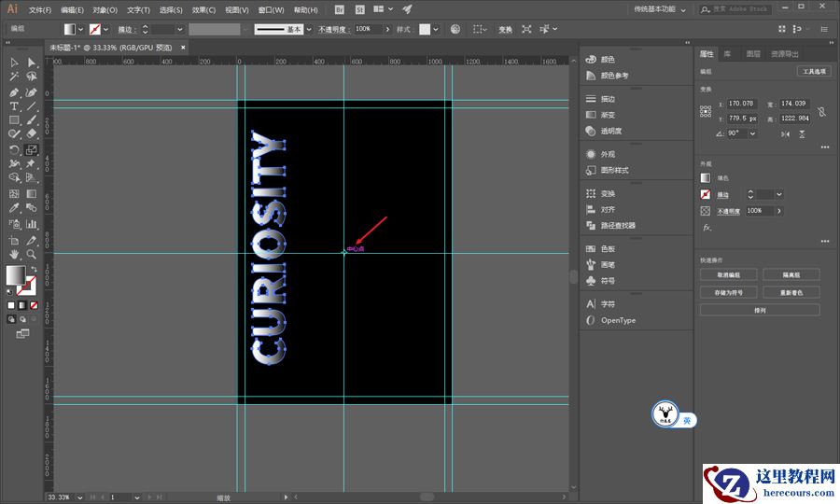Viewport: 840px width, 504px height.
Task: Open Adobe Bridge via the Br icon
Action: (338, 9)
